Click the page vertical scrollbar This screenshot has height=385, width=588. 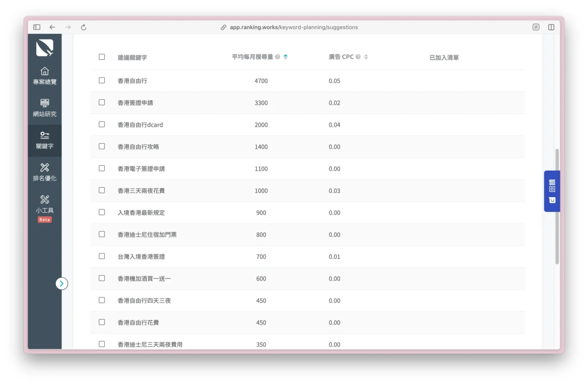tap(557, 206)
